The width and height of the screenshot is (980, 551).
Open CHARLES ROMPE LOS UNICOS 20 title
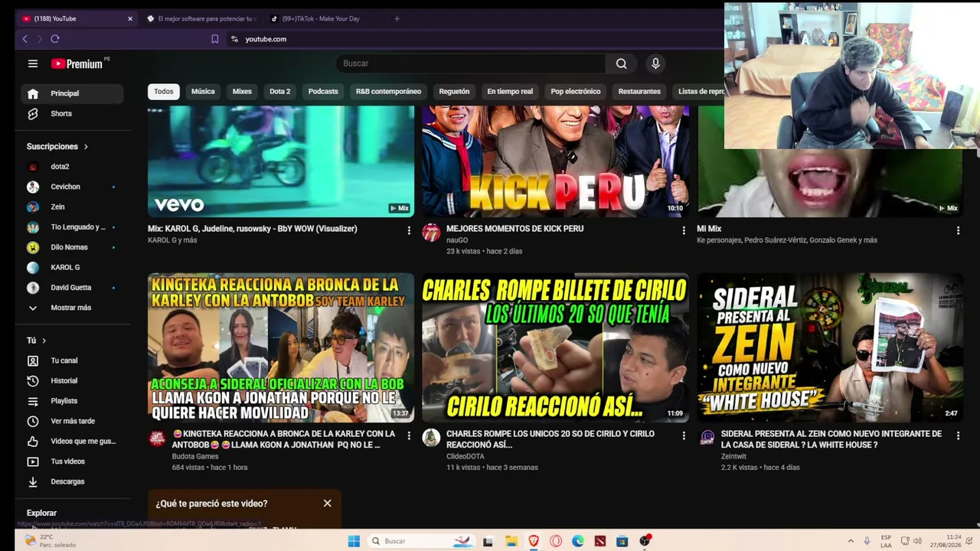point(550,439)
